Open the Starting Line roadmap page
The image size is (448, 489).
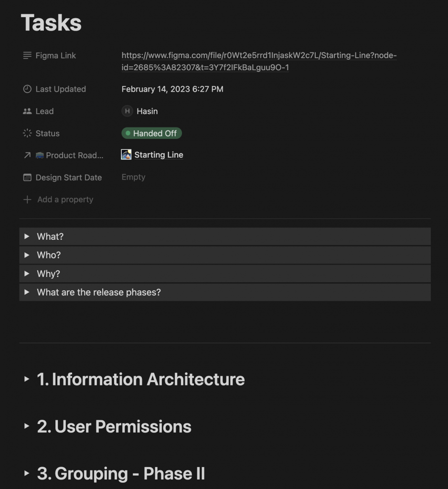pos(159,155)
